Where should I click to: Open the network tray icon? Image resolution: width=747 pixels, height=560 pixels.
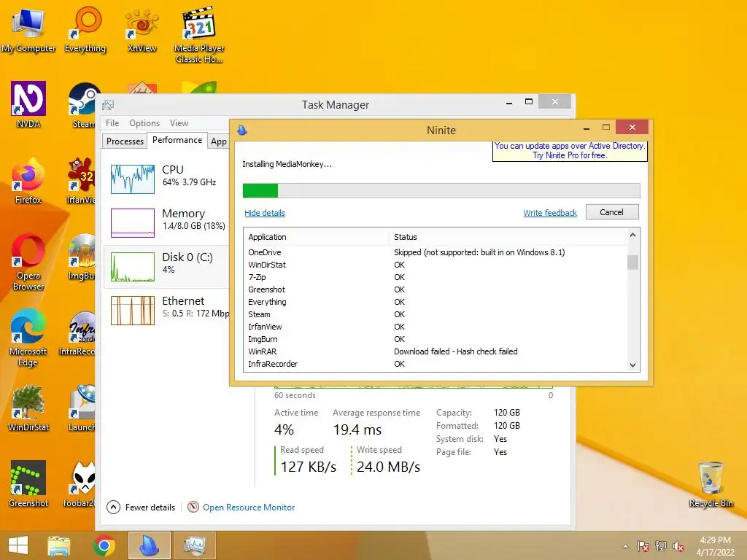pyautogui.click(x=661, y=546)
